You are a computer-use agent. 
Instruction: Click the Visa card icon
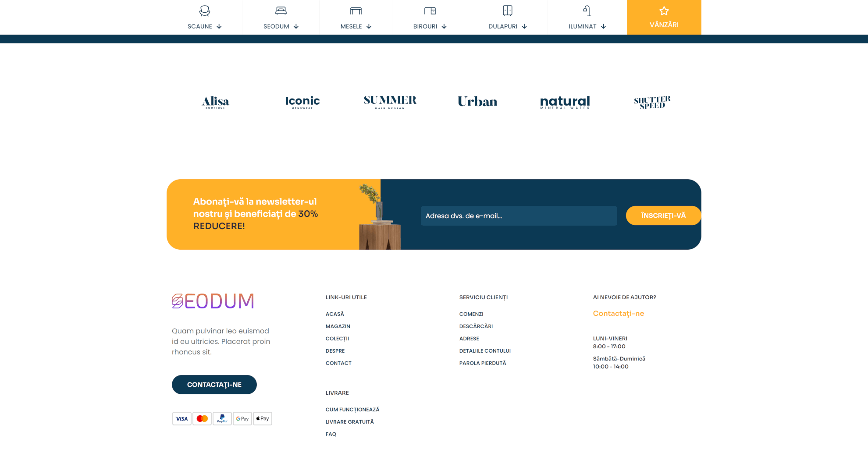pos(182,418)
